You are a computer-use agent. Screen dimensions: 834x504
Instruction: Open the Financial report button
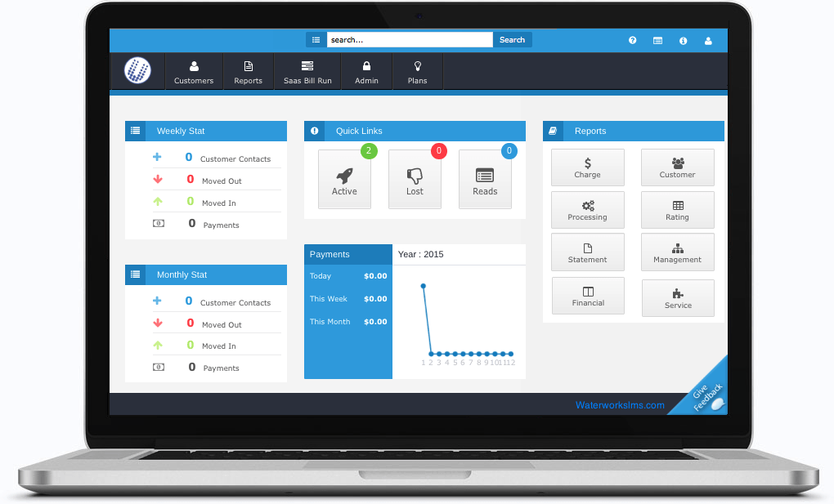(588, 296)
